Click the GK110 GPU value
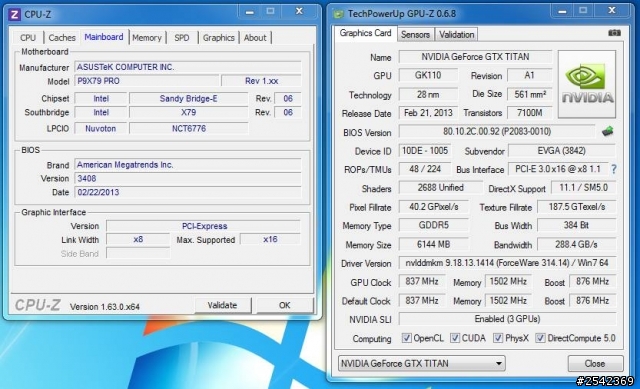The height and width of the screenshot is (389, 640). (x=428, y=76)
